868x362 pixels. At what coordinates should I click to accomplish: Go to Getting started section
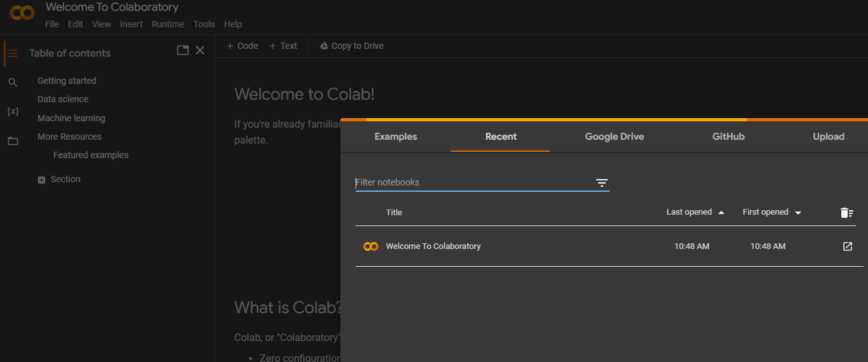coord(67,81)
